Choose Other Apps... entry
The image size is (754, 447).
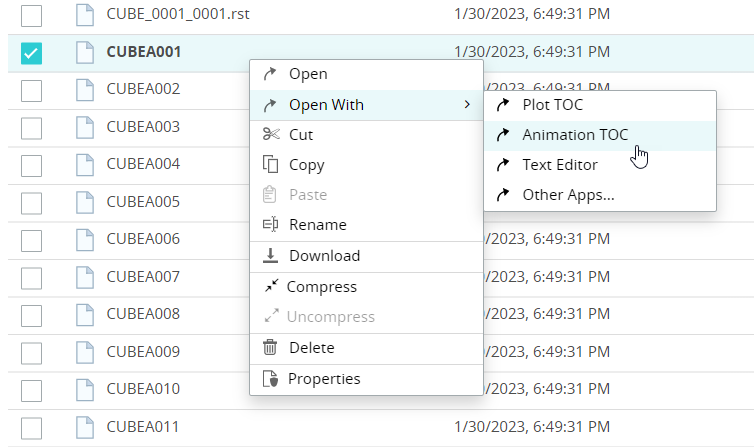[568, 195]
